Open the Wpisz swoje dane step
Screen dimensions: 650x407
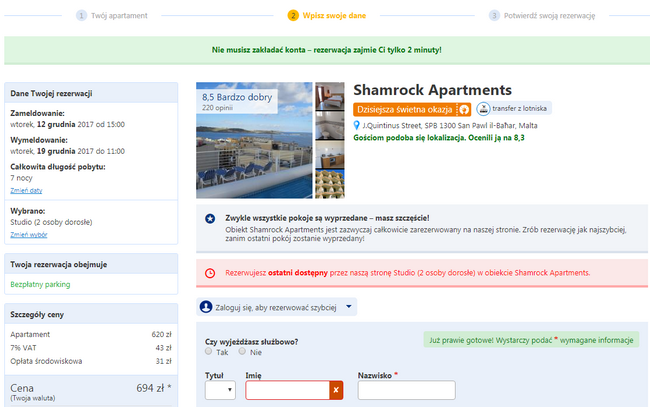pos(334,16)
